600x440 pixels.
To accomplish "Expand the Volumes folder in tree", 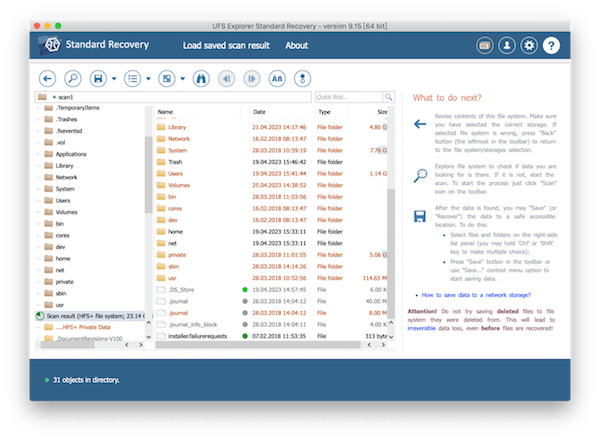I will 39,212.
